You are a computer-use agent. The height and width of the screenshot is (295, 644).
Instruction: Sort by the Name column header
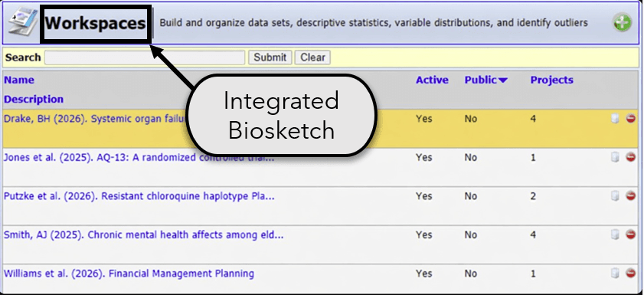point(19,80)
